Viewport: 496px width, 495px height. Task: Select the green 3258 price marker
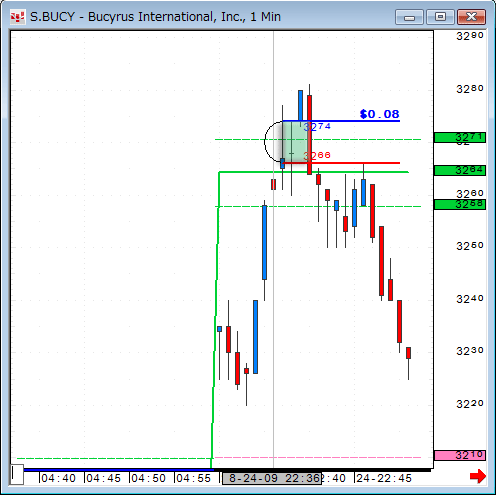pos(460,204)
